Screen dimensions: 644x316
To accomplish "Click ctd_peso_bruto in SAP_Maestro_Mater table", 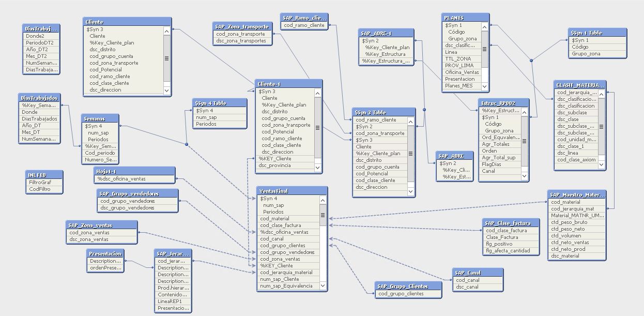I will coord(576,222).
